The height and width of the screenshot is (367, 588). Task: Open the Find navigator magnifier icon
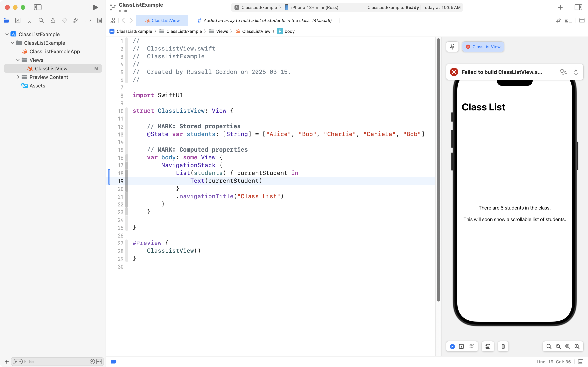click(41, 21)
